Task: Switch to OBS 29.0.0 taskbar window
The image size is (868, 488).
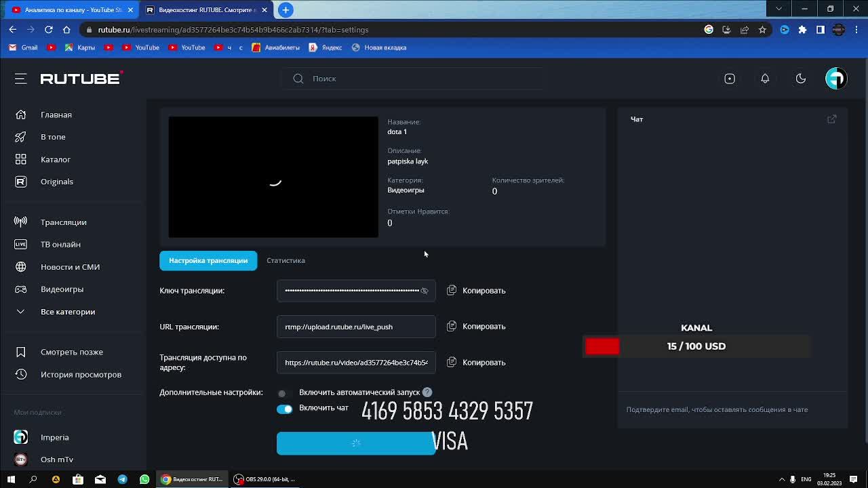Action: coord(265,479)
